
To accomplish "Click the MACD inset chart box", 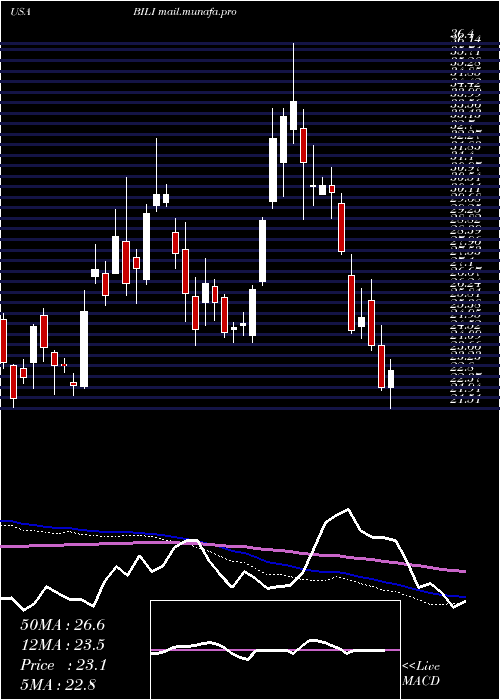I will coord(275,650).
